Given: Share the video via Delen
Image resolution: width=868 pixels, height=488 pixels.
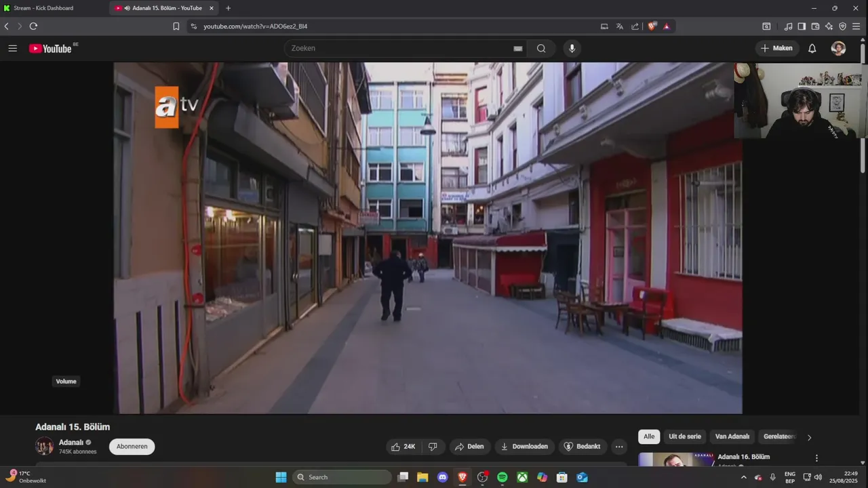Looking at the screenshot, I should (469, 447).
